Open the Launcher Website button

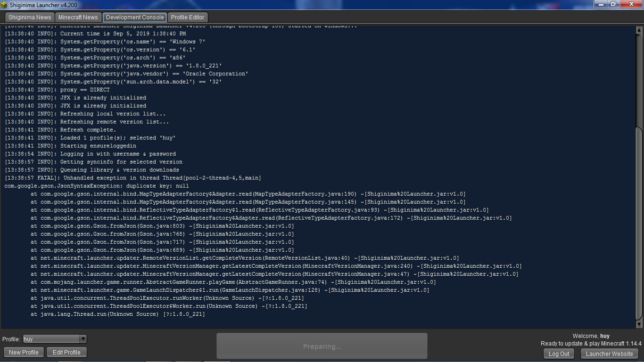610,354
